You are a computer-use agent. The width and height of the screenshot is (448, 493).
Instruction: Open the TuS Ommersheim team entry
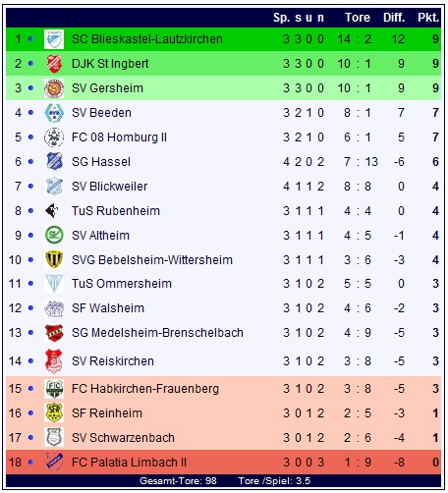click(x=122, y=284)
